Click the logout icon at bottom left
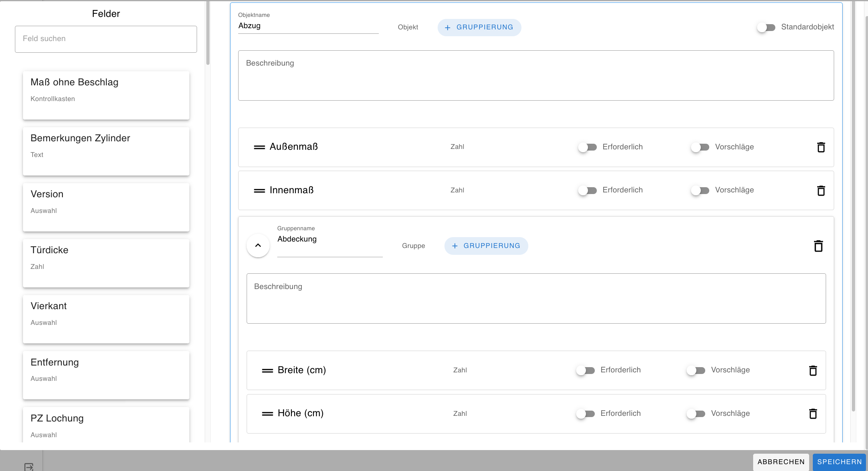Viewport: 868px width, 471px height. pyautogui.click(x=29, y=467)
